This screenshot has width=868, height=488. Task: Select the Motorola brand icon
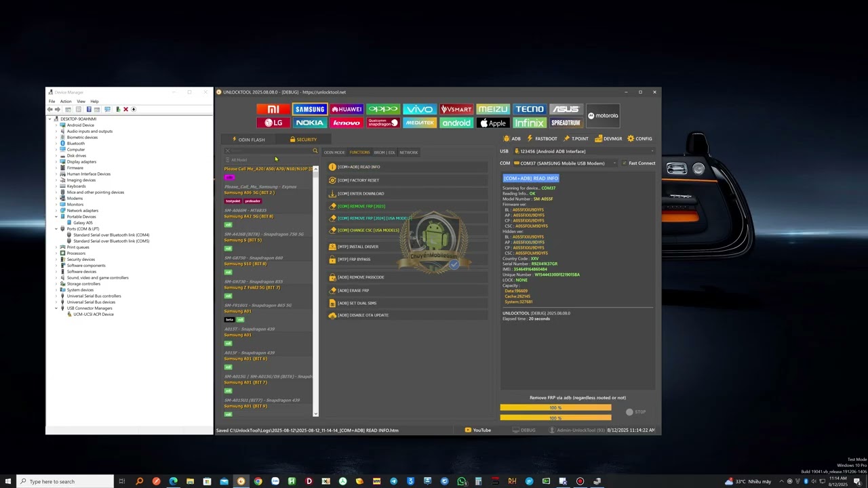(x=603, y=116)
